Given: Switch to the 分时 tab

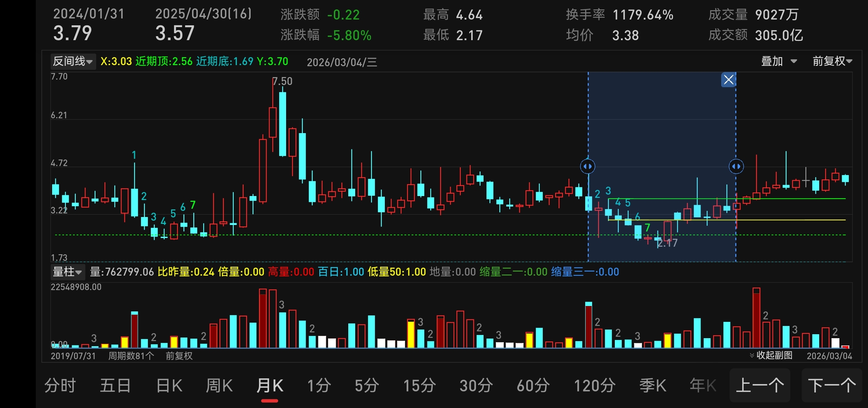Looking at the screenshot, I should 60,385.
